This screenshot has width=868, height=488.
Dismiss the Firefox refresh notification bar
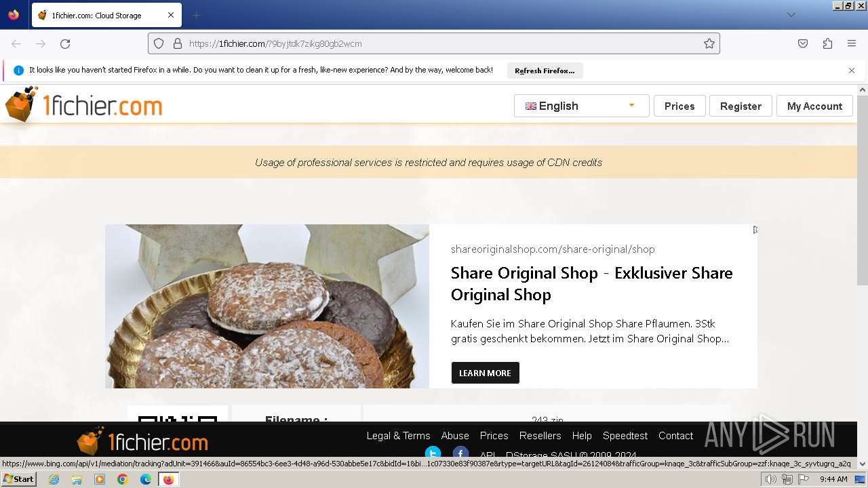tap(852, 70)
